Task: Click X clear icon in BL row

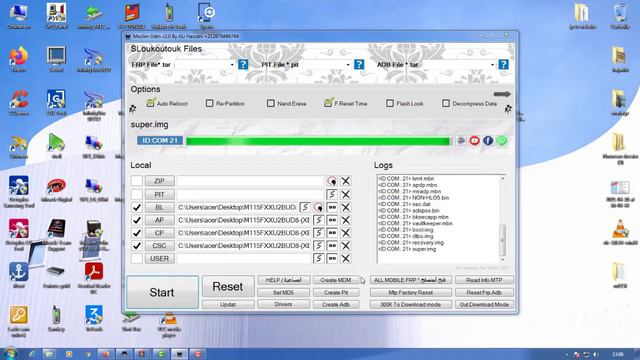Action: (345, 207)
